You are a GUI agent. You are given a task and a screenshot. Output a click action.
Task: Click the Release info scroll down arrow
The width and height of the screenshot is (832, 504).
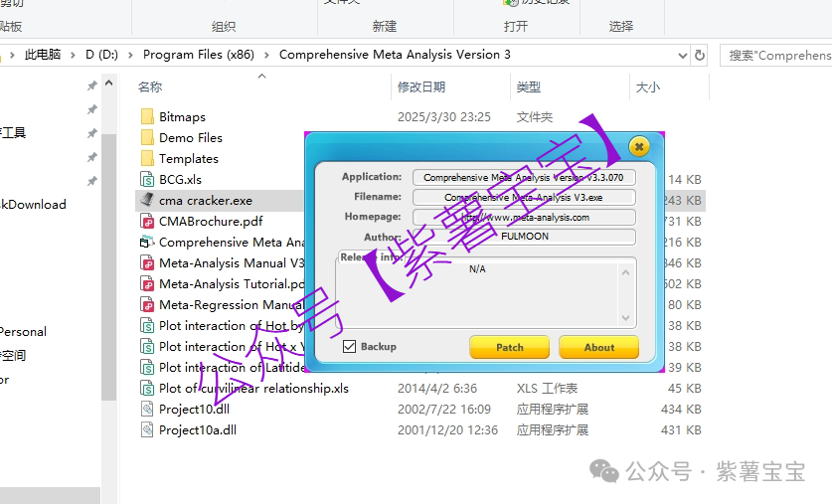pyautogui.click(x=626, y=318)
